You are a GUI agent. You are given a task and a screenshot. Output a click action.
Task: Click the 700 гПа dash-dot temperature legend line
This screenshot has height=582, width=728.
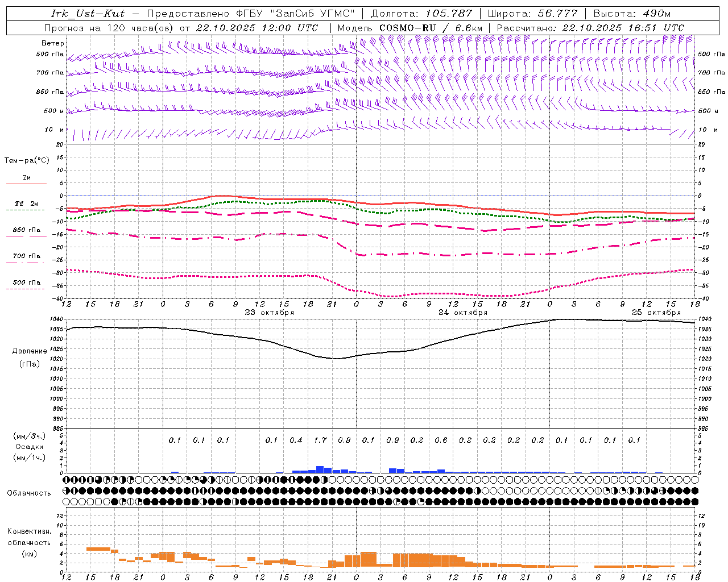(26, 263)
